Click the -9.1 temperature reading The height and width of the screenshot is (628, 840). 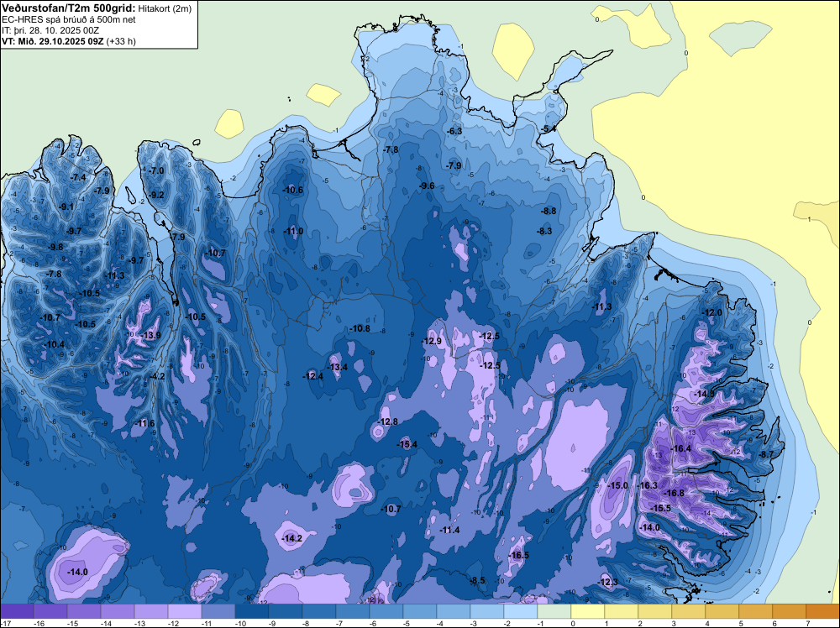[66, 207]
